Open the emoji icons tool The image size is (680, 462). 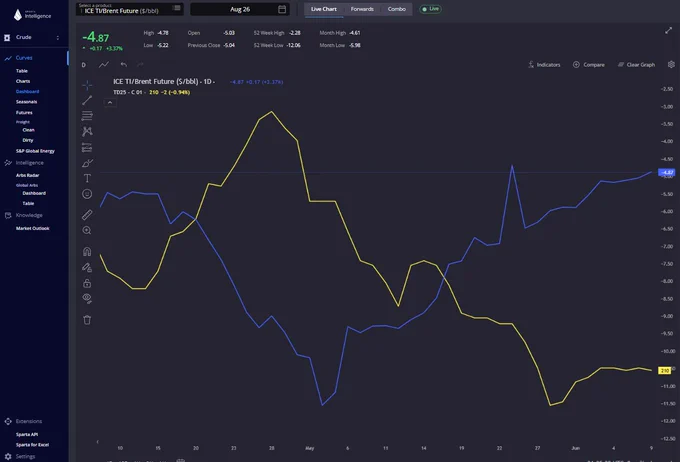[87, 194]
